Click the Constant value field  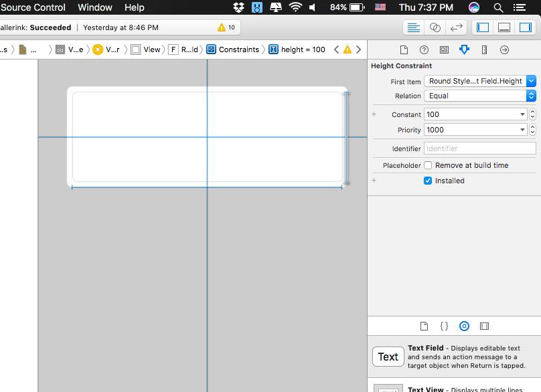click(x=471, y=114)
